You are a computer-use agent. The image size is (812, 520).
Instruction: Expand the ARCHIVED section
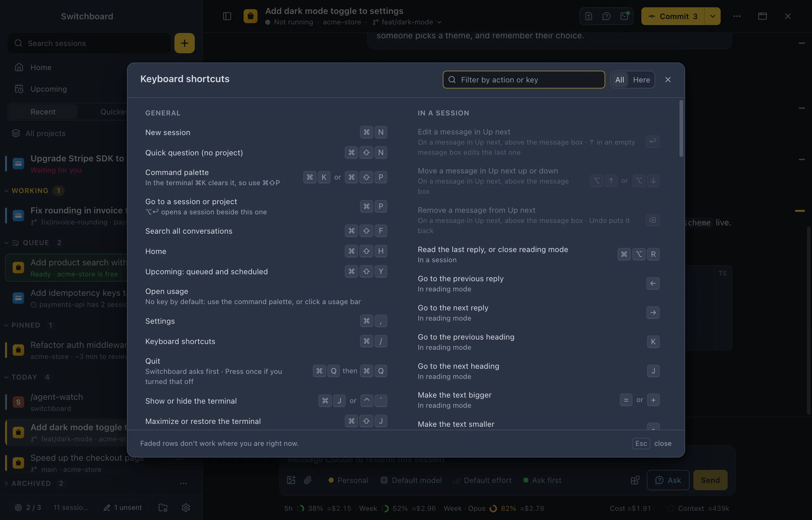[6, 483]
